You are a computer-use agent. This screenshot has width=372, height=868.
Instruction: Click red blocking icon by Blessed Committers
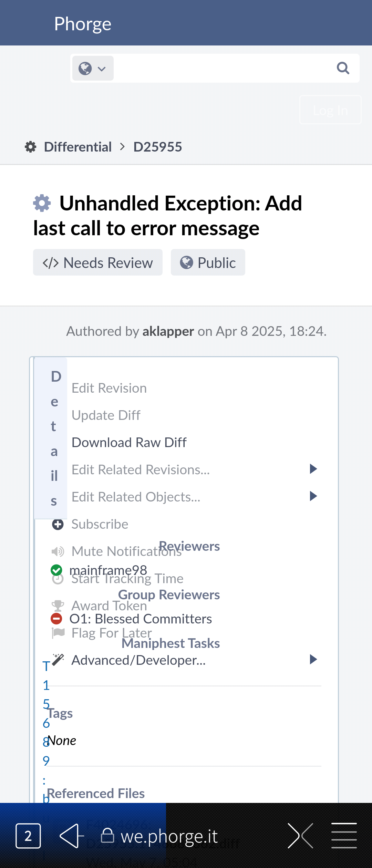coord(56,619)
